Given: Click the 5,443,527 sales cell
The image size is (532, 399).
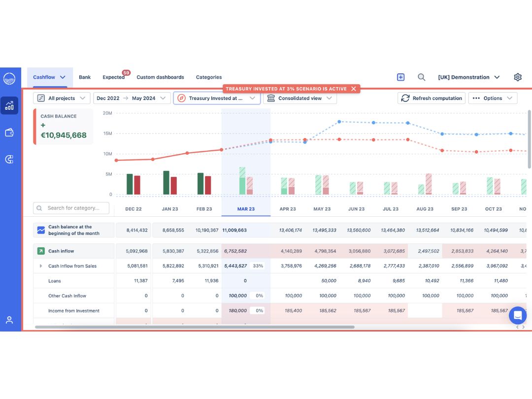Looking at the screenshot, I should (235, 266).
